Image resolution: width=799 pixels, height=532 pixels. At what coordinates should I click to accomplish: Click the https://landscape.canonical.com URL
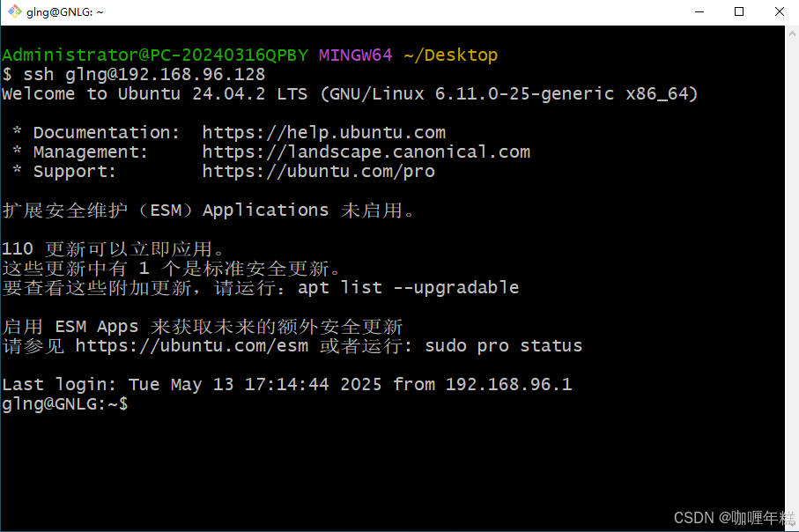(366, 151)
